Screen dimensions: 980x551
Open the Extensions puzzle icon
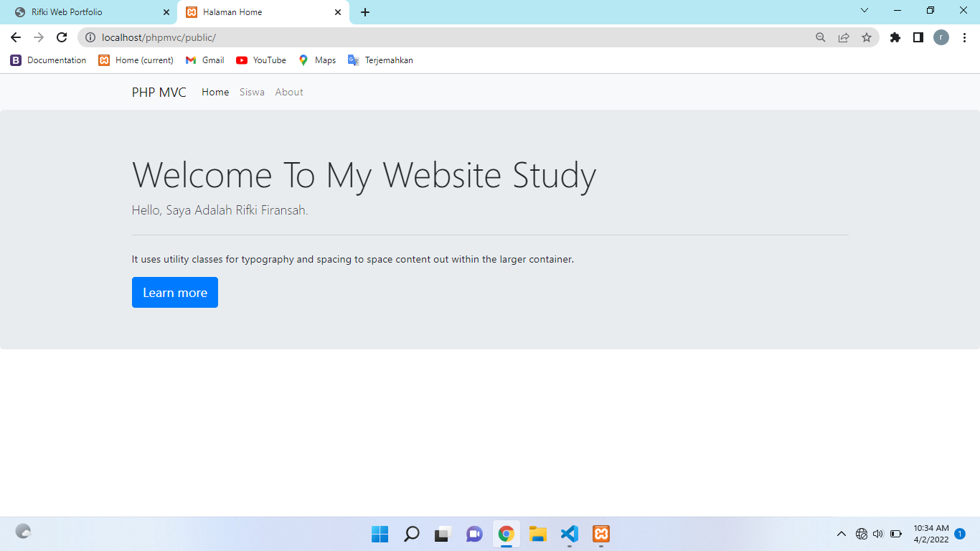click(895, 37)
